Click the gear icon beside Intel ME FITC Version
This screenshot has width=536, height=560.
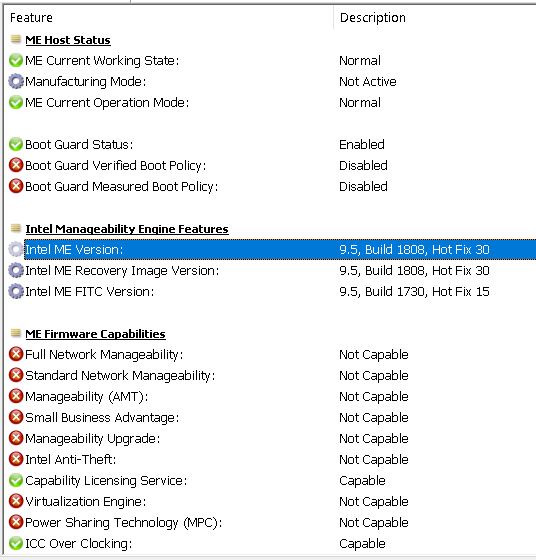[x=16, y=291]
